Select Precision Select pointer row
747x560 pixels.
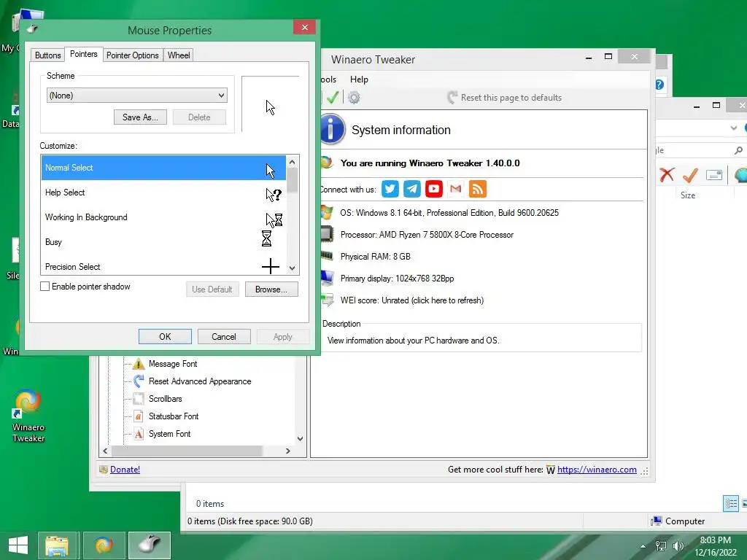click(163, 265)
